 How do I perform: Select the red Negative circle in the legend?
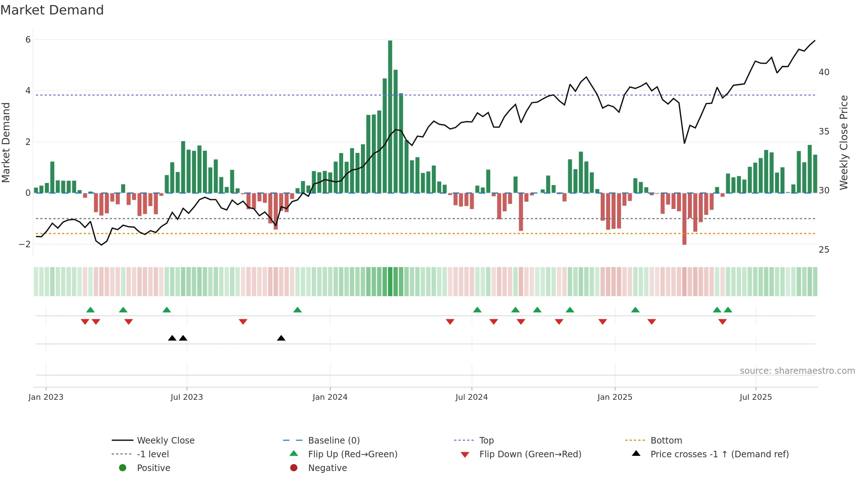coord(294,468)
